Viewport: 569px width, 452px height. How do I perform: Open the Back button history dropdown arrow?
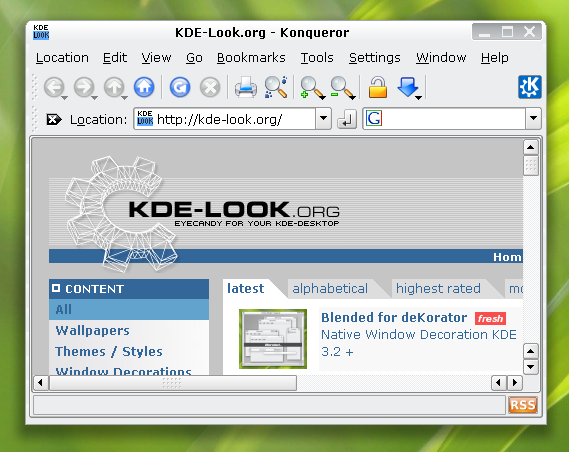64,98
